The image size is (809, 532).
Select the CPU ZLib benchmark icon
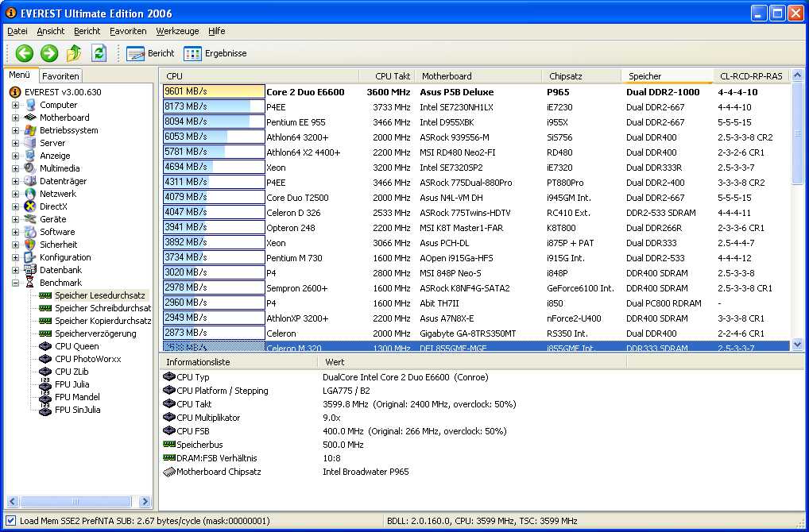click(x=45, y=372)
